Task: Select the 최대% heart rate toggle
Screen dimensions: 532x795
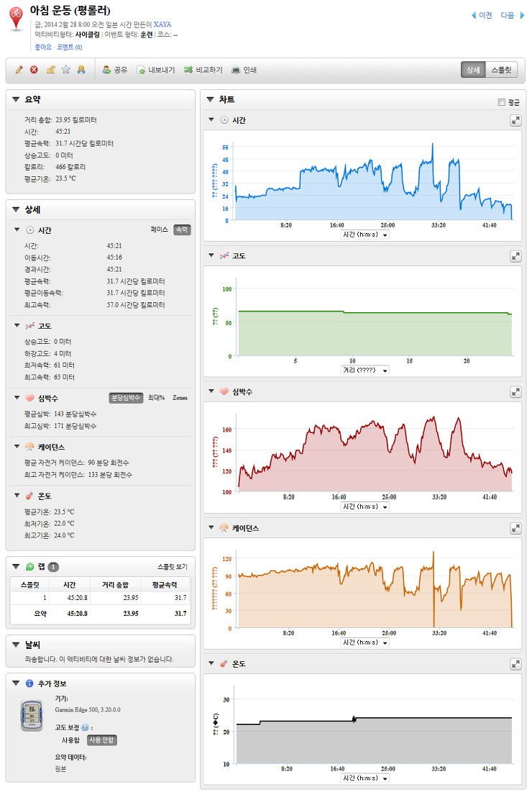Action: coord(157,398)
